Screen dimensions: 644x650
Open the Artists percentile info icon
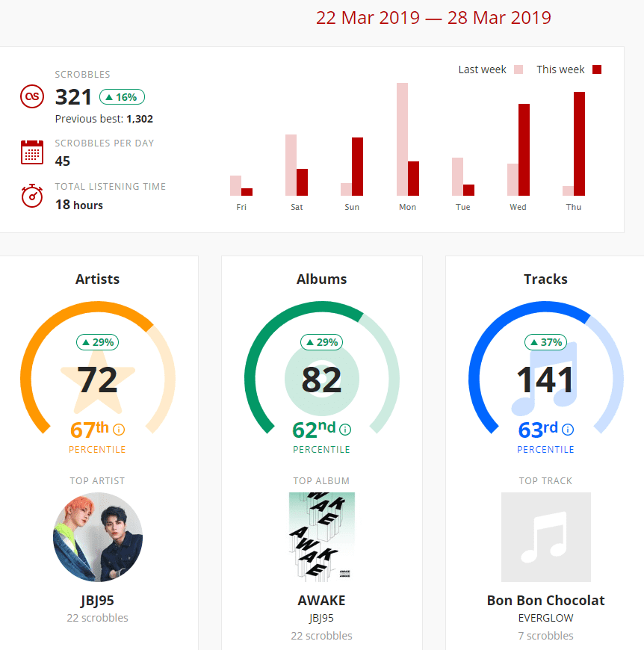tap(119, 430)
